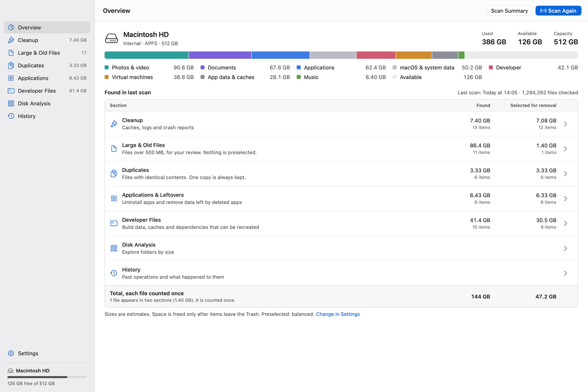The width and height of the screenshot is (588, 392).
Task: Click 'Caches, logs and crash reports' description
Action: pyautogui.click(x=158, y=127)
